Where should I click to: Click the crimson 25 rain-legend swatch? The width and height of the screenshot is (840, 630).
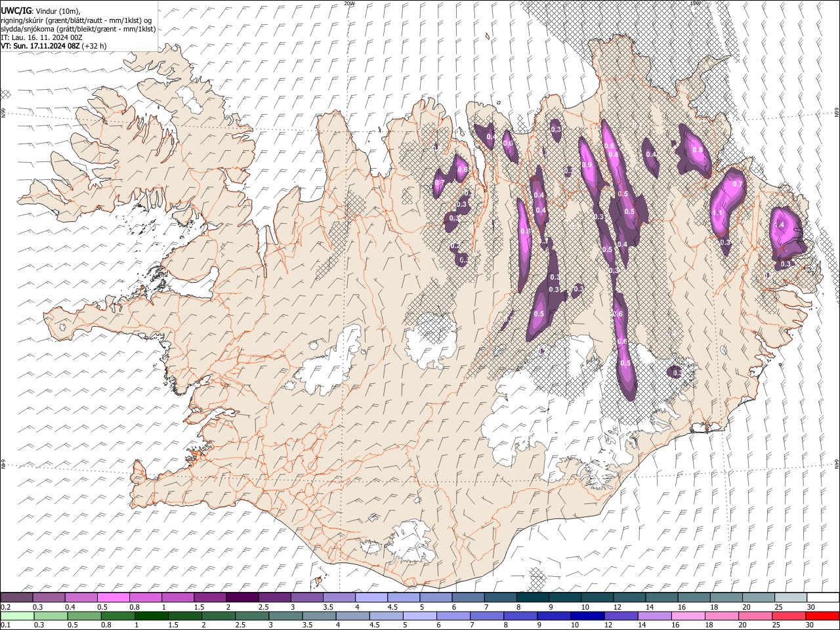click(x=788, y=616)
